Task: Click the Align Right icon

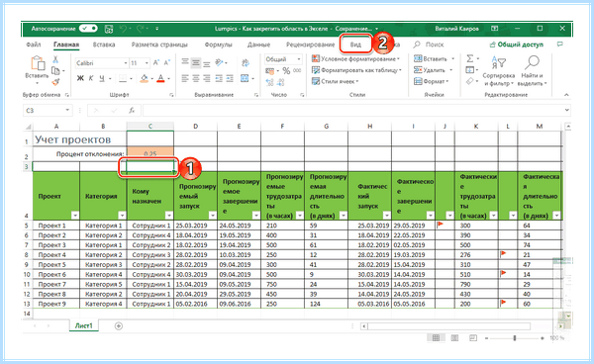Action: (207, 78)
